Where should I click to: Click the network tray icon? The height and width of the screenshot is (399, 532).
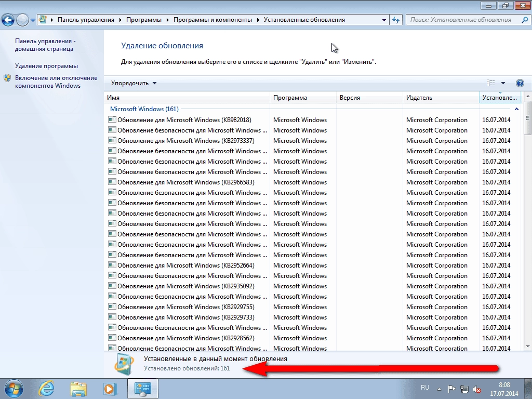coord(464,389)
